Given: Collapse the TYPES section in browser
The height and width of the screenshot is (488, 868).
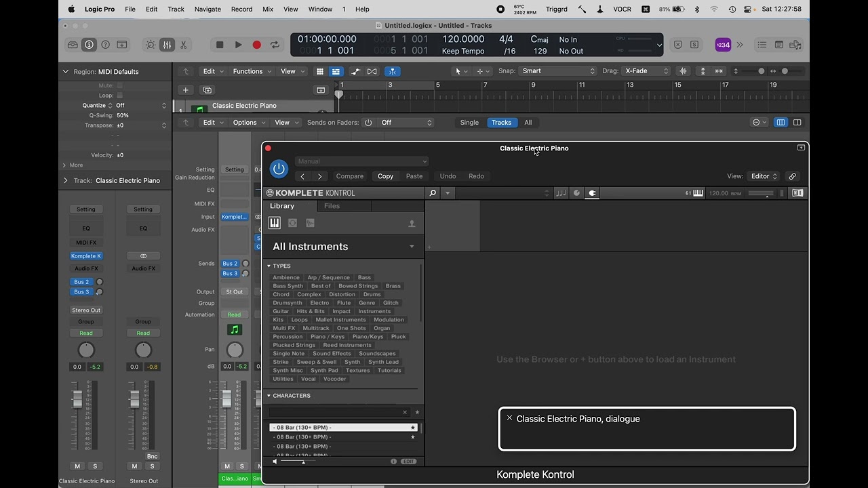Looking at the screenshot, I should [269, 266].
